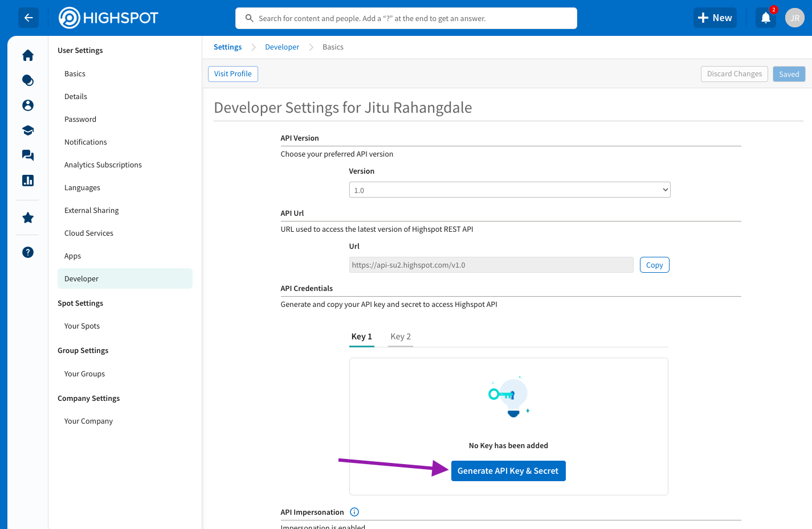
Task: Click the Saved button
Action: (x=789, y=74)
